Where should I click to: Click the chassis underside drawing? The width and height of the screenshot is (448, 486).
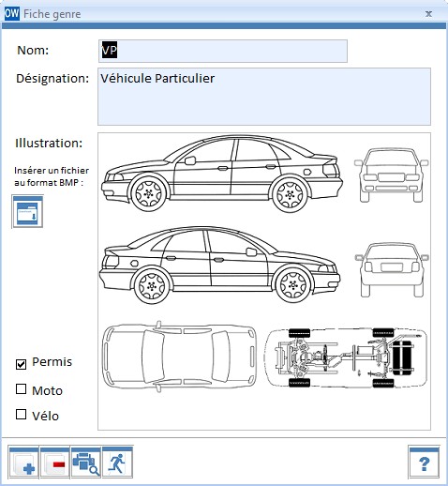coord(346,357)
